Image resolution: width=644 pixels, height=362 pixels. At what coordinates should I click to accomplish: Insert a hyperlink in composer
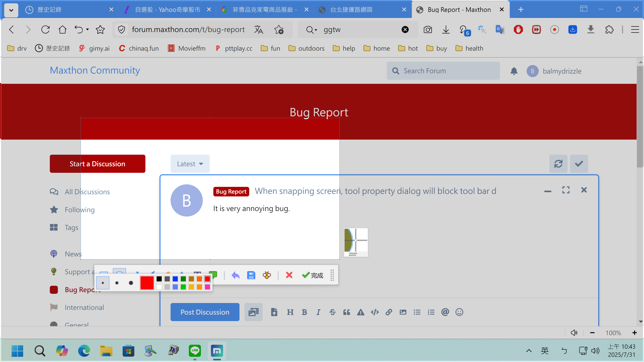[389, 312]
